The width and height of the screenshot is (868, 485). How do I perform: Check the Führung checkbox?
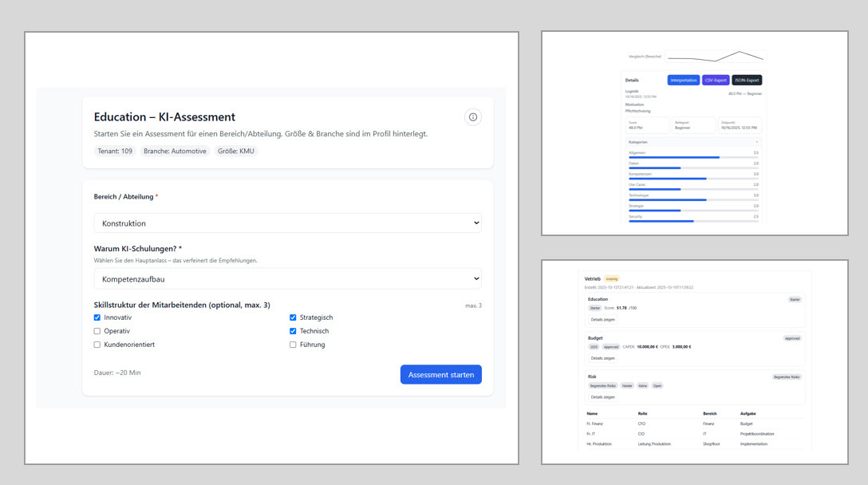pos(293,345)
